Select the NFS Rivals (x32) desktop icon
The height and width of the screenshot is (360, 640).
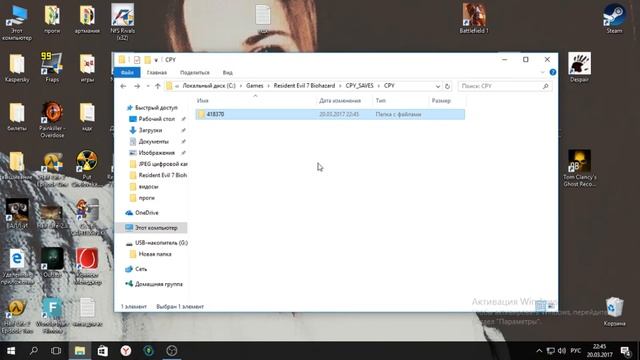pos(122,22)
